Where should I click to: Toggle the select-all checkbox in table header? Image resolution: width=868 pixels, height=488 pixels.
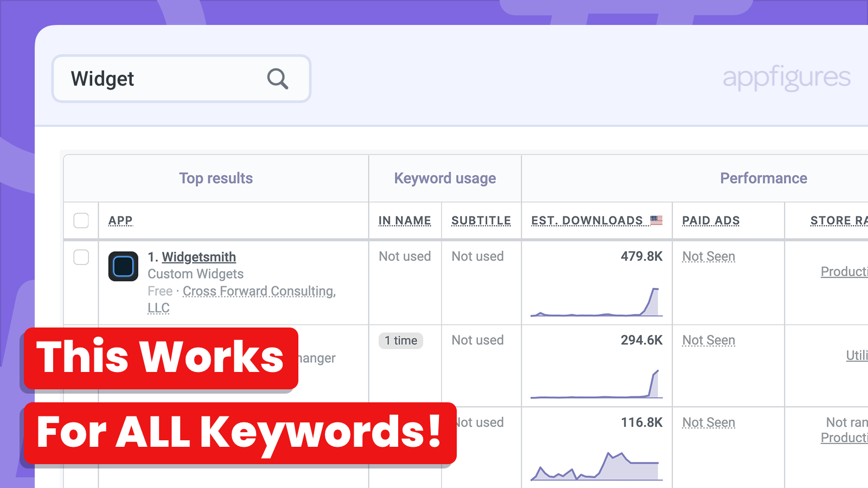pos(81,221)
